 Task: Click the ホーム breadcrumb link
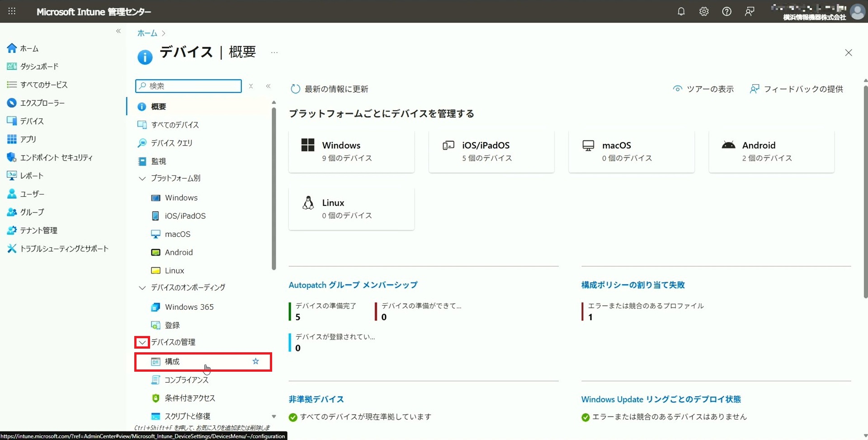(x=147, y=33)
